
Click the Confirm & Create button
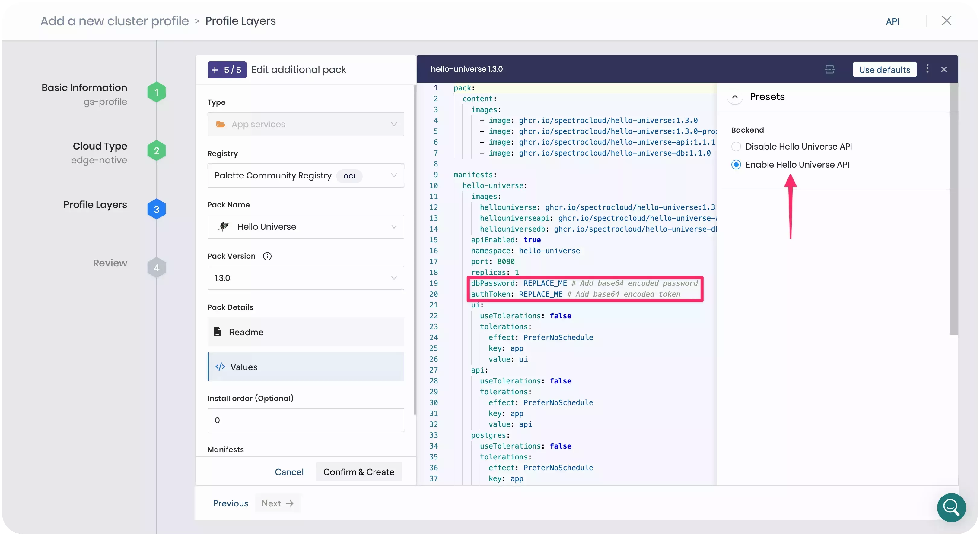pos(359,471)
